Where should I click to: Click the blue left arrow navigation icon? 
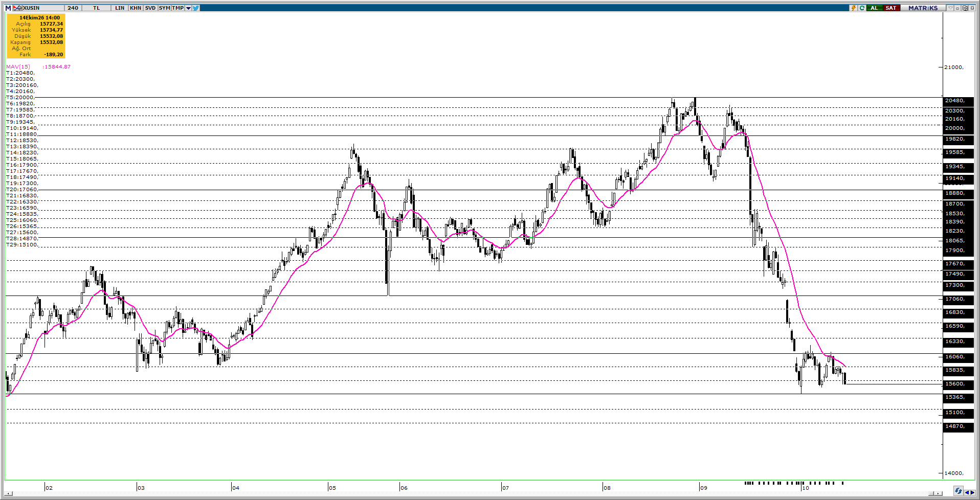pyautogui.click(x=967, y=493)
